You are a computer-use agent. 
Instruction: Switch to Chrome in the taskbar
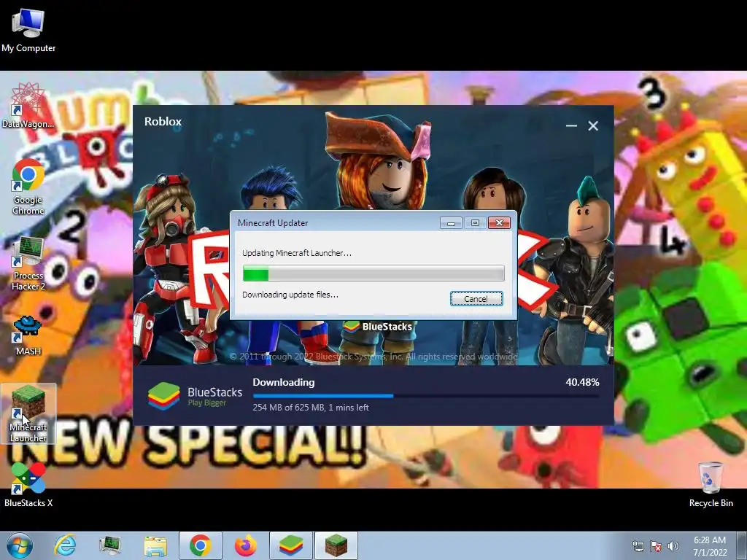pos(200,545)
